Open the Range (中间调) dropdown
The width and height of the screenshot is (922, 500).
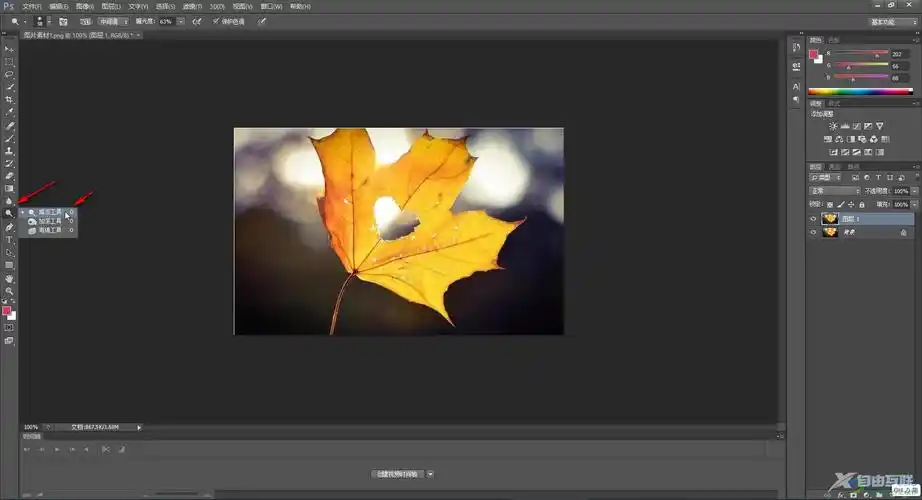pos(113,20)
